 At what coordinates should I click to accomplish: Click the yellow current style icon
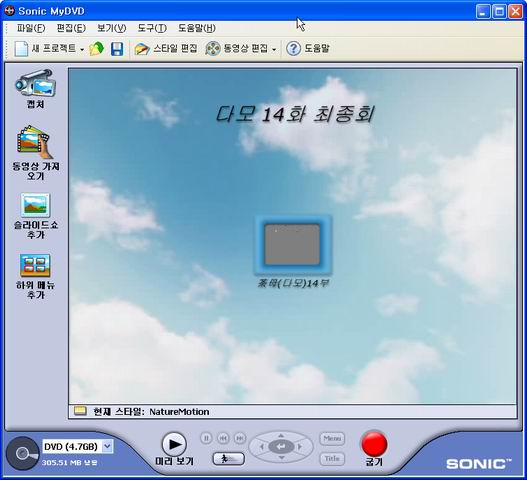80,411
